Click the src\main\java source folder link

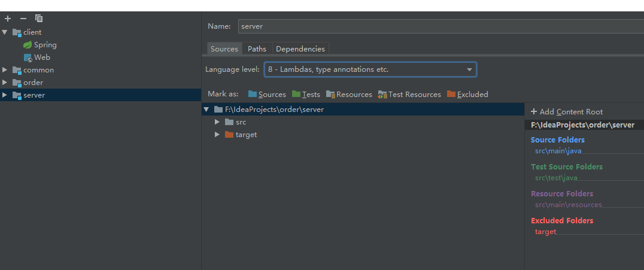(558, 151)
